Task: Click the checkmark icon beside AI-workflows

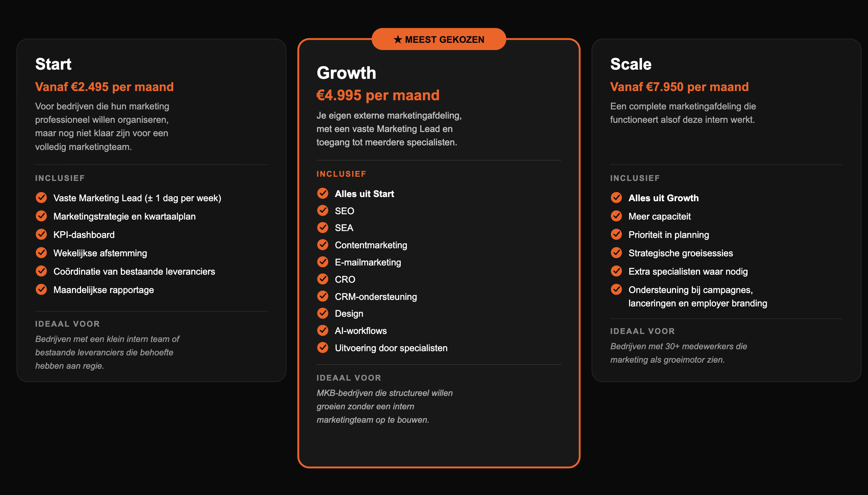Action: tap(323, 330)
